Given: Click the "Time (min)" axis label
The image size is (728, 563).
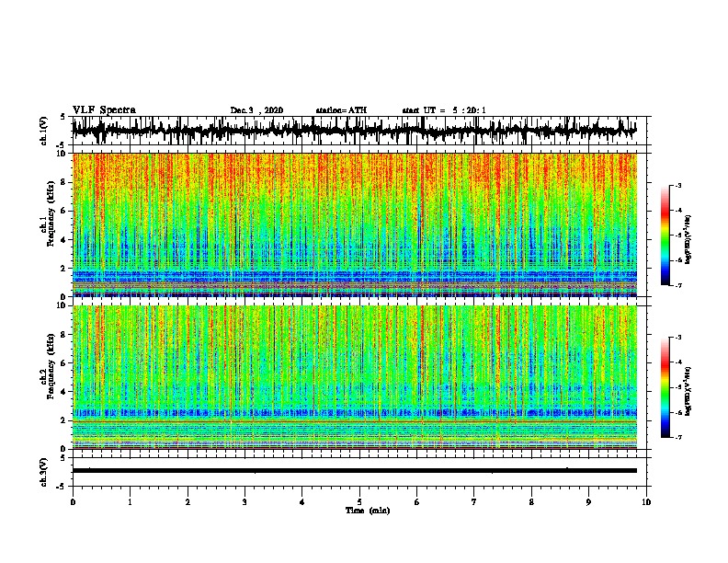Looking at the screenshot, I should tap(368, 511).
